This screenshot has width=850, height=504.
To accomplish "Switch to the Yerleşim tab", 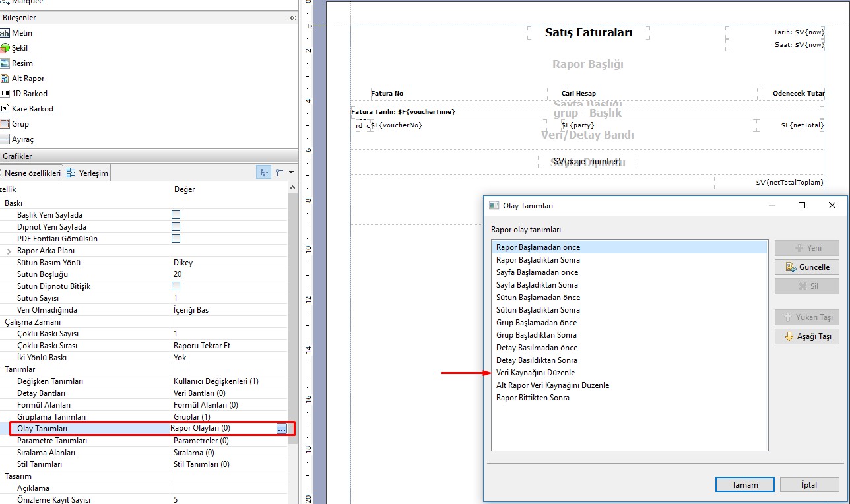I will (x=88, y=173).
